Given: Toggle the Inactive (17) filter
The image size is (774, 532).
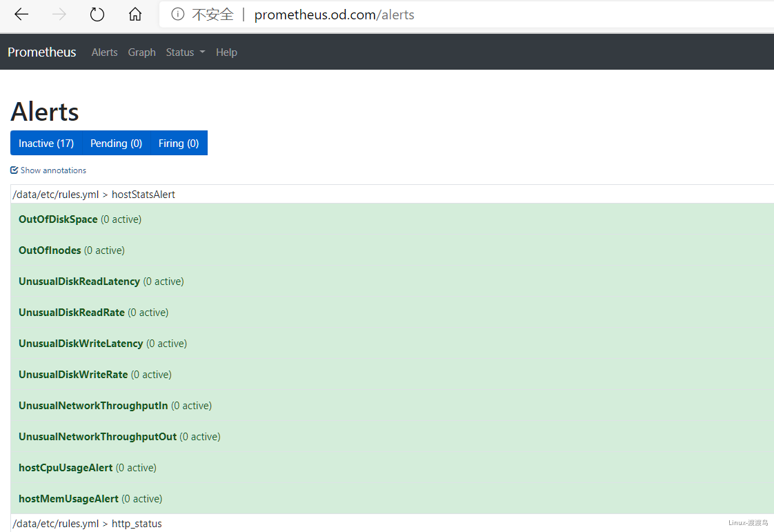Looking at the screenshot, I should click(x=46, y=144).
